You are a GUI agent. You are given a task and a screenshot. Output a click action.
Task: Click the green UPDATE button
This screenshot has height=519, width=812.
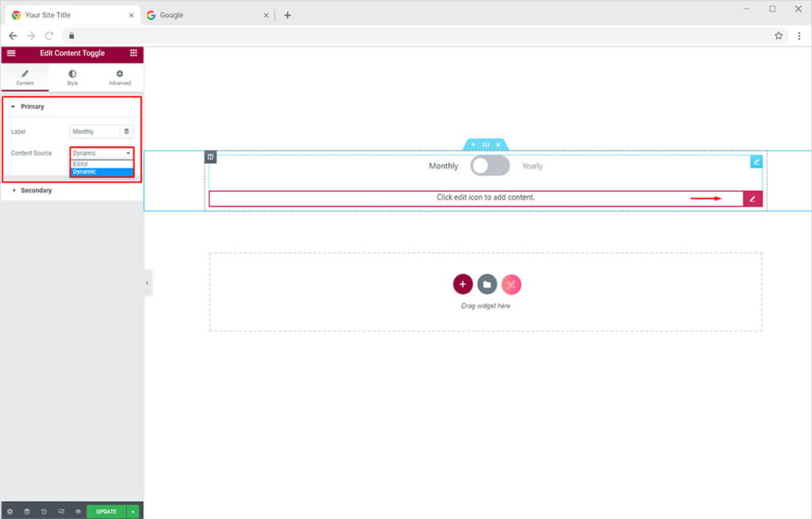[x=106, y=512]
